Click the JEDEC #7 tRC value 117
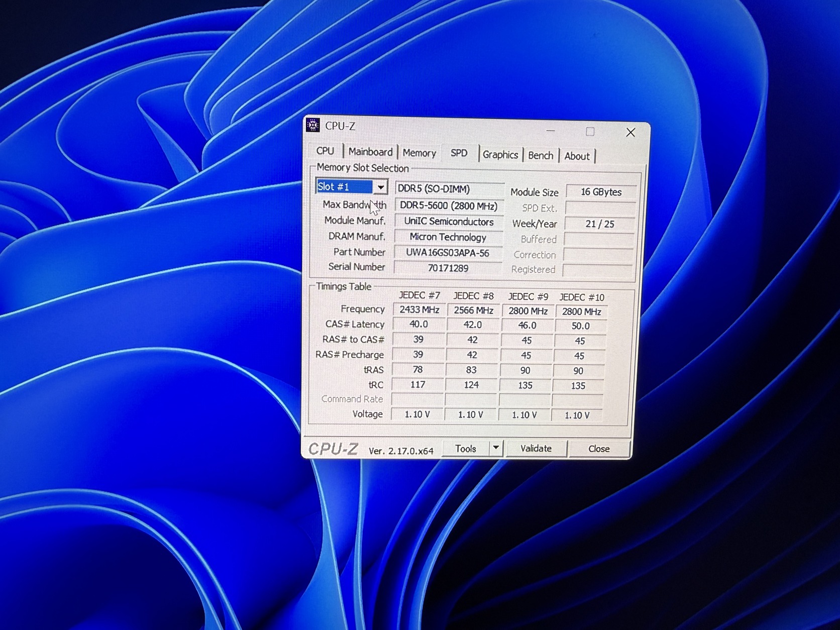The width and height of the screenshot is (840, 630). (417, 385)
